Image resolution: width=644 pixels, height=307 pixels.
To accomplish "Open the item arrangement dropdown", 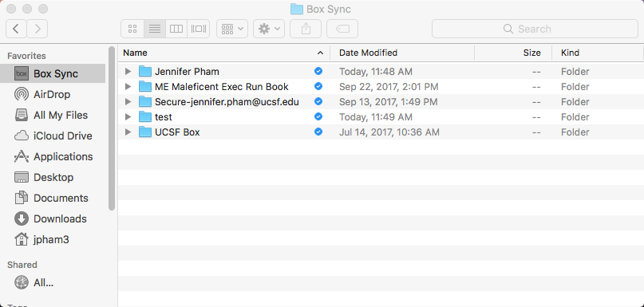I will click(x=232, y=29).
